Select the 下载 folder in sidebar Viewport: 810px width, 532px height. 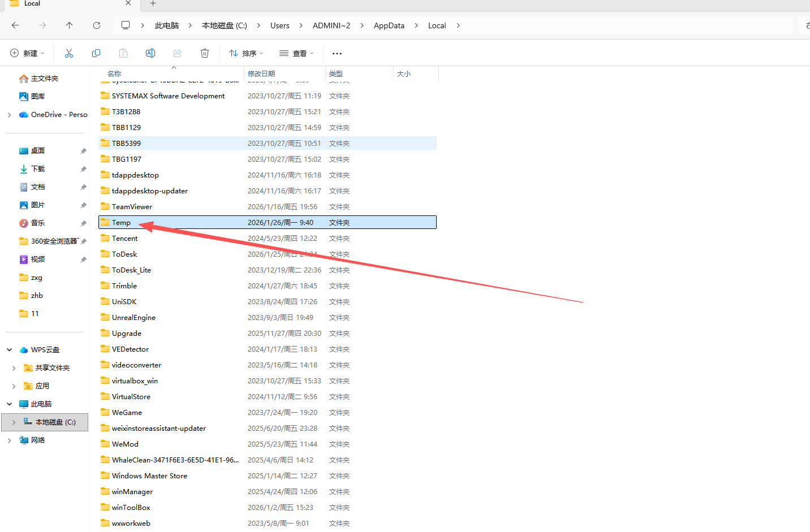[38, 169]
